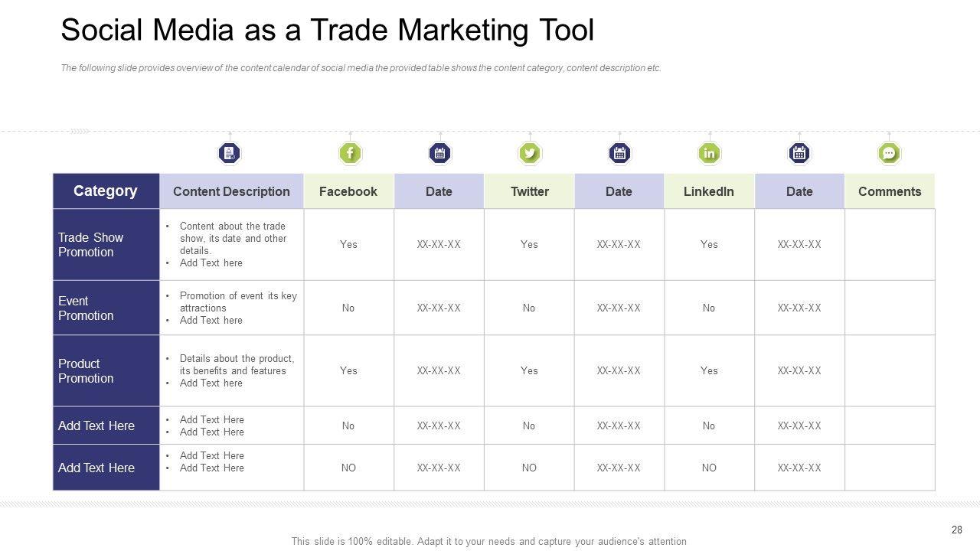Click the calendar icon right of Facebook icon
The image size is (980, 551).
439,154
